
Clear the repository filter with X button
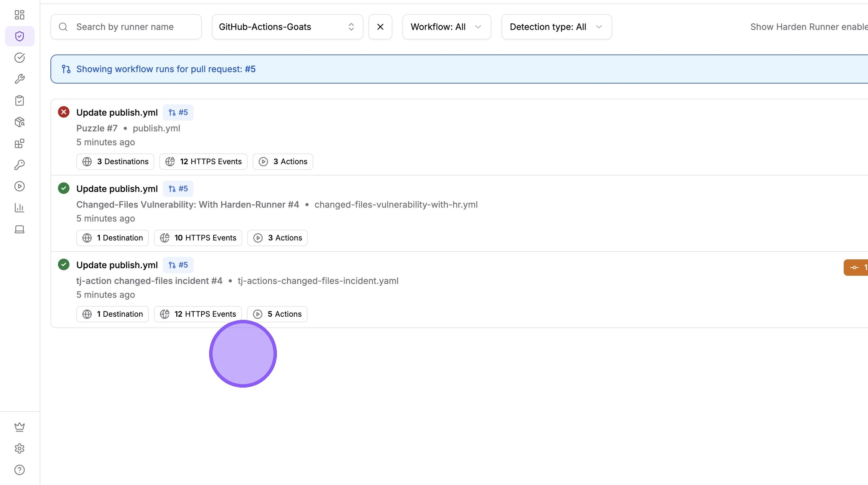point(380,27)
